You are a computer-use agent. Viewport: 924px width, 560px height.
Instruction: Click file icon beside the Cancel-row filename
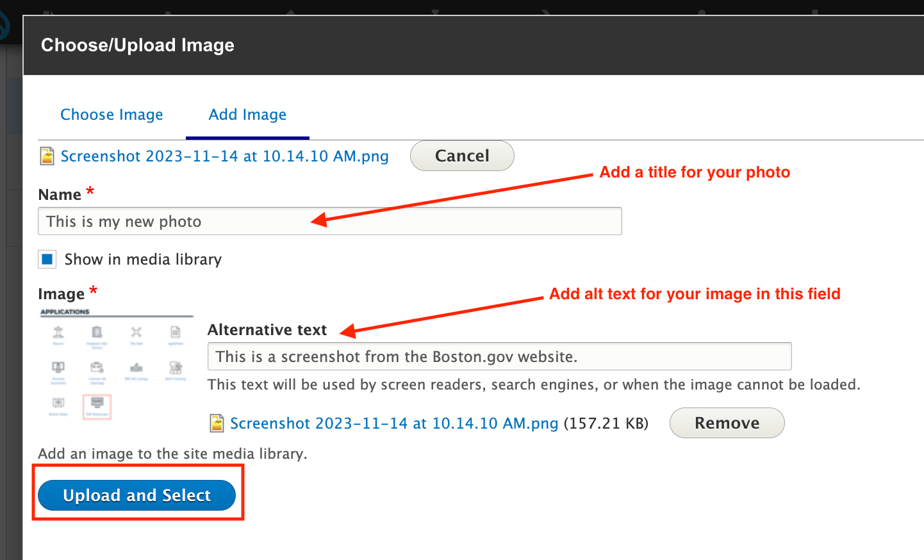point(47,156)
